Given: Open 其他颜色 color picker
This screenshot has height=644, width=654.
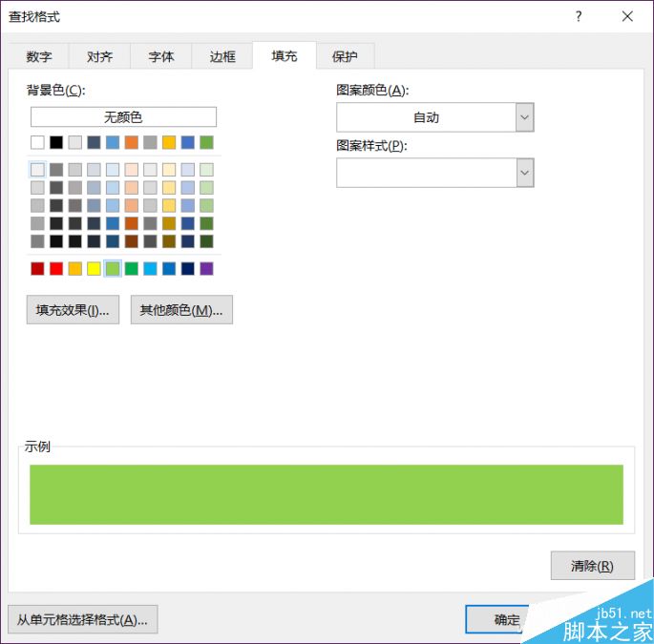Looking at the screenshot, I should pyautogui.click(x=181, y=310).
